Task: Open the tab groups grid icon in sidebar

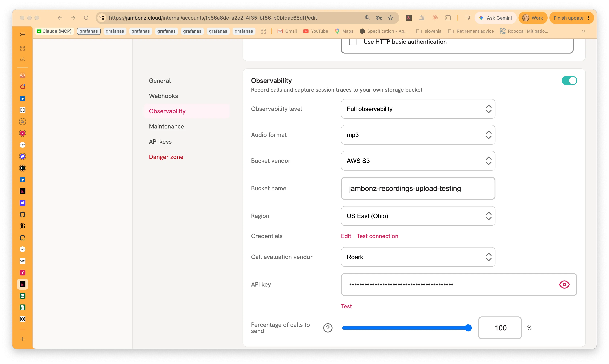Action: (x=22, y=48)
